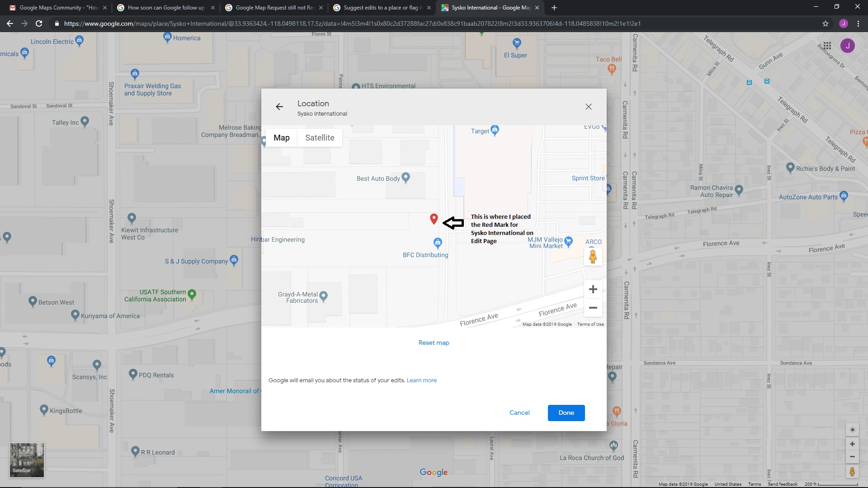
Task: Zoom in using dialog plus button
Action: (593, 289)
